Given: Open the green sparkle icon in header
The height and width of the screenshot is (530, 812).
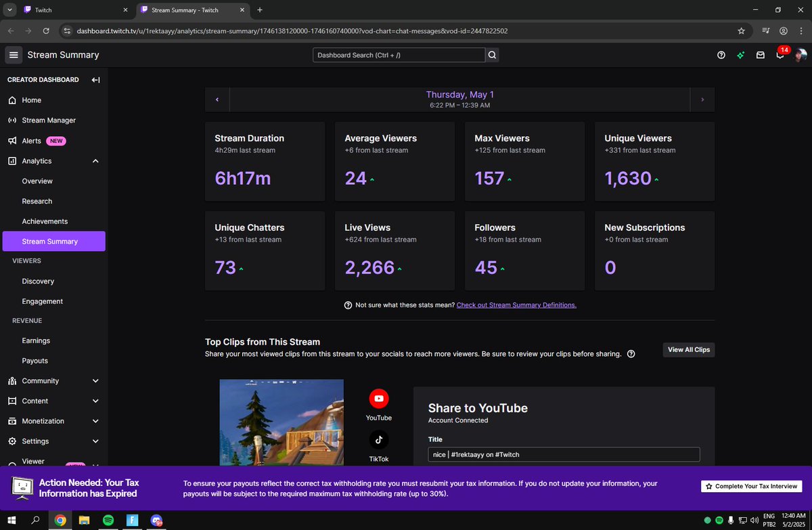Looking at the screenshot, I should 741,55.
